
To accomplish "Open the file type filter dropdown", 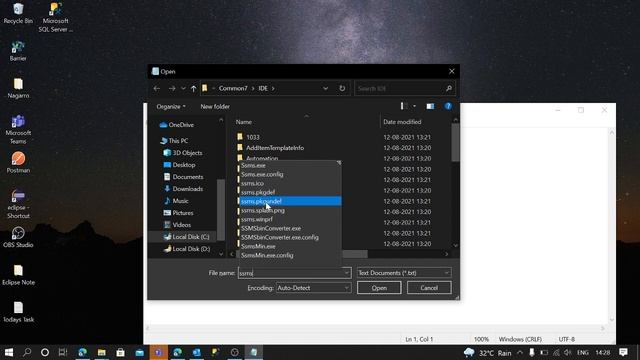I will 404,273.
